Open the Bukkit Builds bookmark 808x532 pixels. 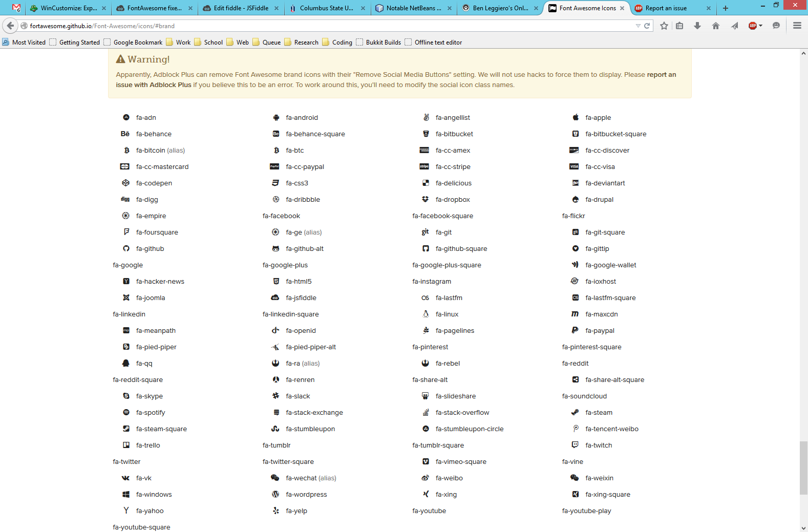[378, 42]
